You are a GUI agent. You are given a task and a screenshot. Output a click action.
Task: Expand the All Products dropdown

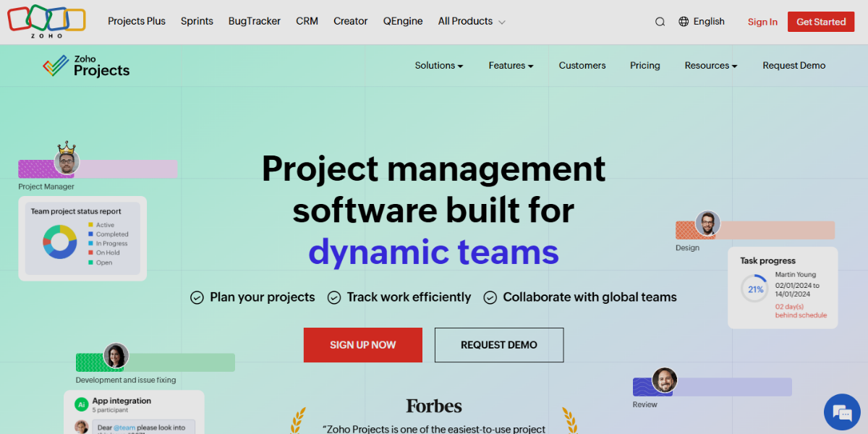coord(471,21)
